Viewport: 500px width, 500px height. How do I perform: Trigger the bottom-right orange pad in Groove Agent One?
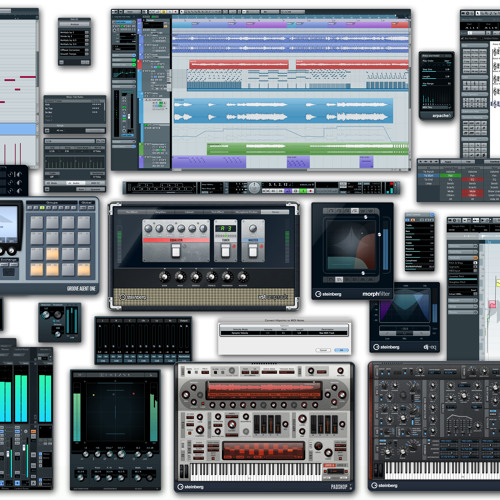click(x=84, y=270)
